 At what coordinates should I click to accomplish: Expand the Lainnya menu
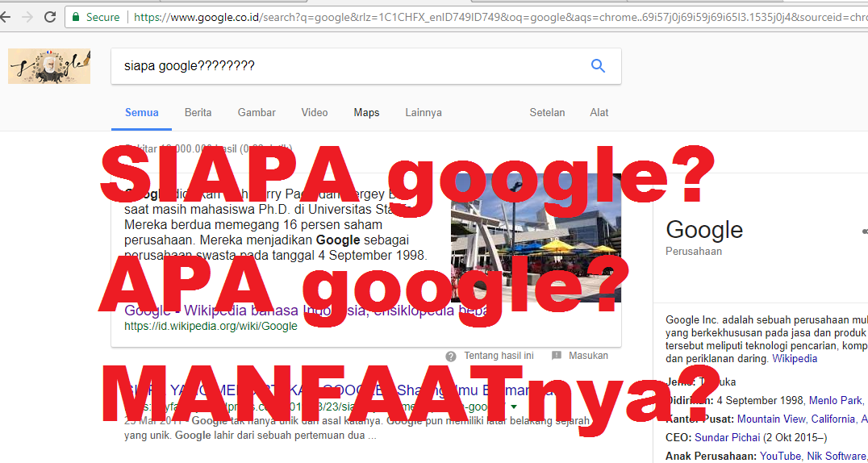(424, 112)
